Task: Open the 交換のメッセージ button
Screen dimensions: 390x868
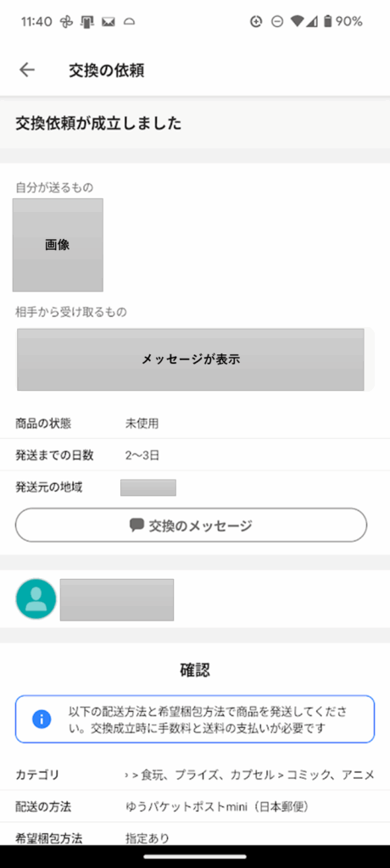Action: [191, 525]
